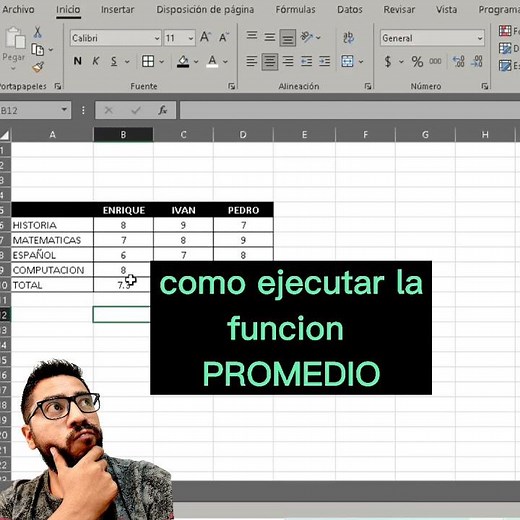The height and width of the screenshot is (520, 520).
Task: Switch to the Insertar tab
Action: pyautogui.click(x=117, y=9)
